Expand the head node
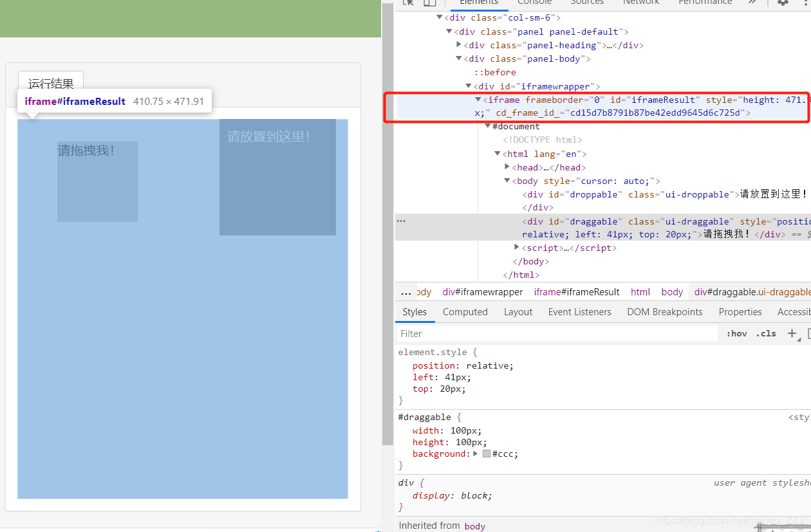Viewport: 811px width, 532px height. point(507,167)
